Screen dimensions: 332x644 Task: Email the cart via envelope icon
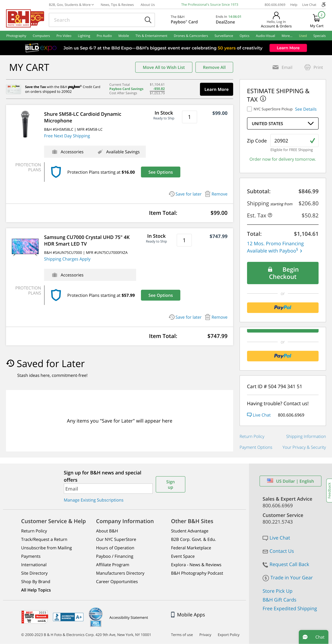275,67
